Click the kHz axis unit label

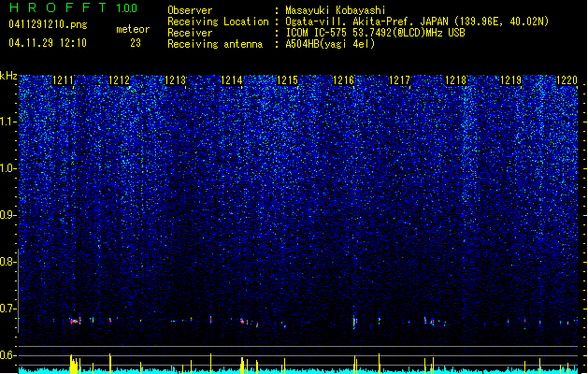tap(8, 76)
